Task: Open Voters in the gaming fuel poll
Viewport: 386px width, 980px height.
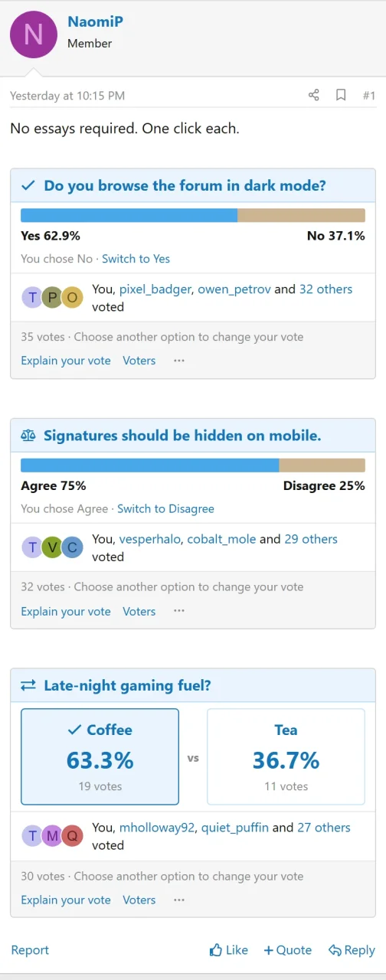Action: coord(139,900)
